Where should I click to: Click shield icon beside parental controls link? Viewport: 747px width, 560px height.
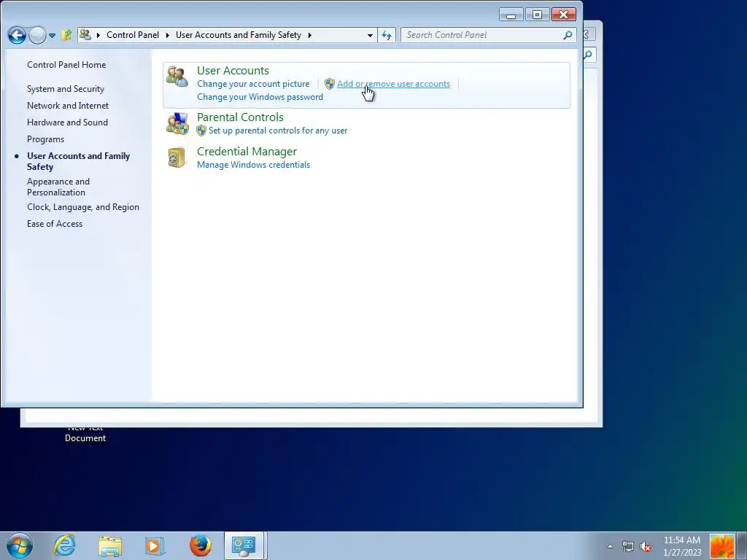pos(201,131)
